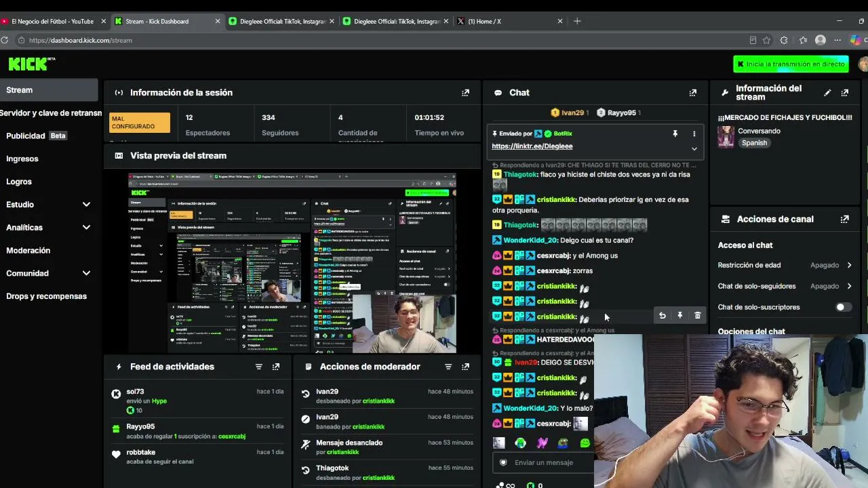Delete the hovered cristiankikk chat message
Image resolution: width=868 pixels, height=488 pixels.
[x=697, y=316]
